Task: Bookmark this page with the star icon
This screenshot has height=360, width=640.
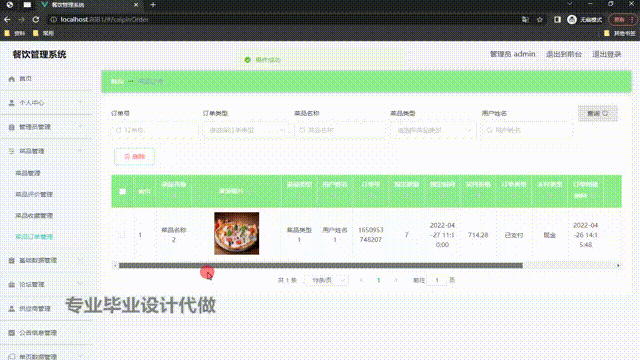Action: (x=540, y=20)
